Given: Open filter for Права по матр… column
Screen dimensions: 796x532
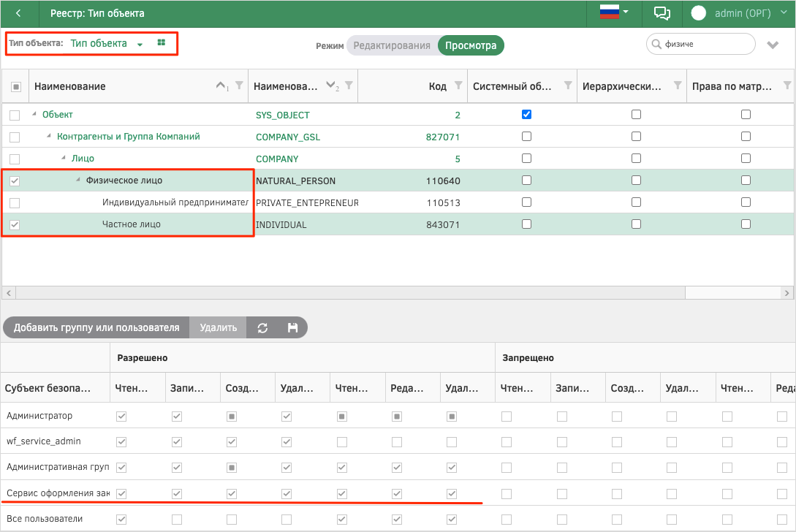Looking at the screenshot, I should (787, 85).
